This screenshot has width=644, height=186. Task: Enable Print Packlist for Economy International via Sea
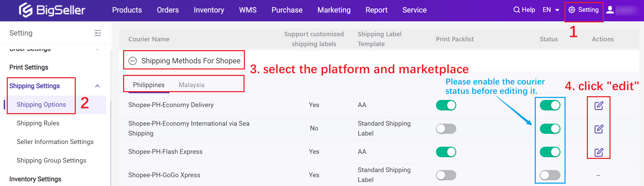coord(446,129)
